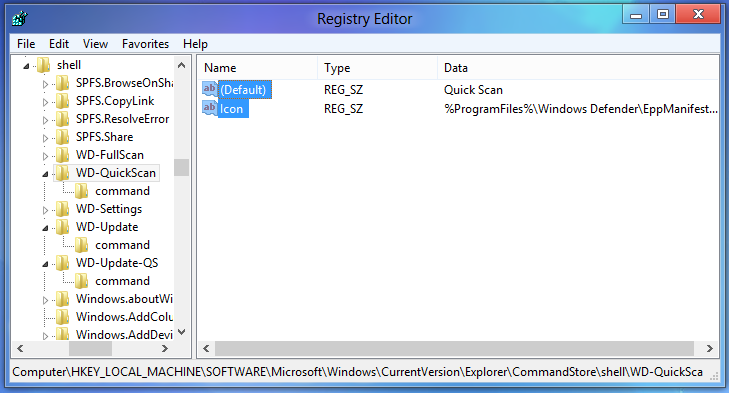Screen dimensions: 729x393
Task: Click the registry path in the status bar
Action: point(358,372)
